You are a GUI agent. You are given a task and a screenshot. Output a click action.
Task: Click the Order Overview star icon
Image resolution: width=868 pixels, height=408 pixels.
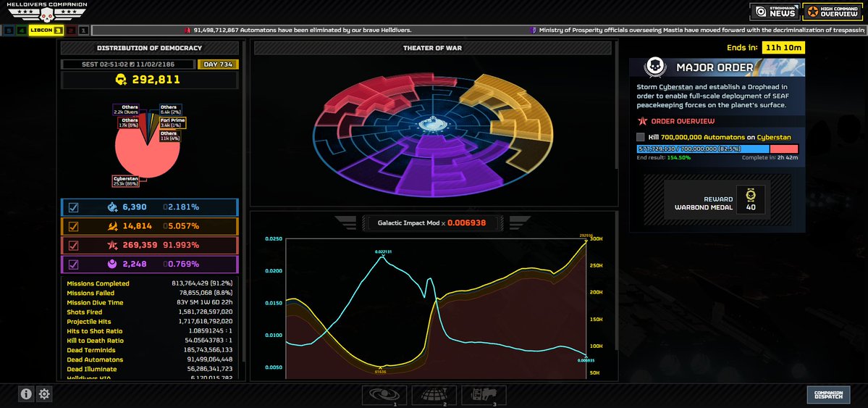(642, 121)
